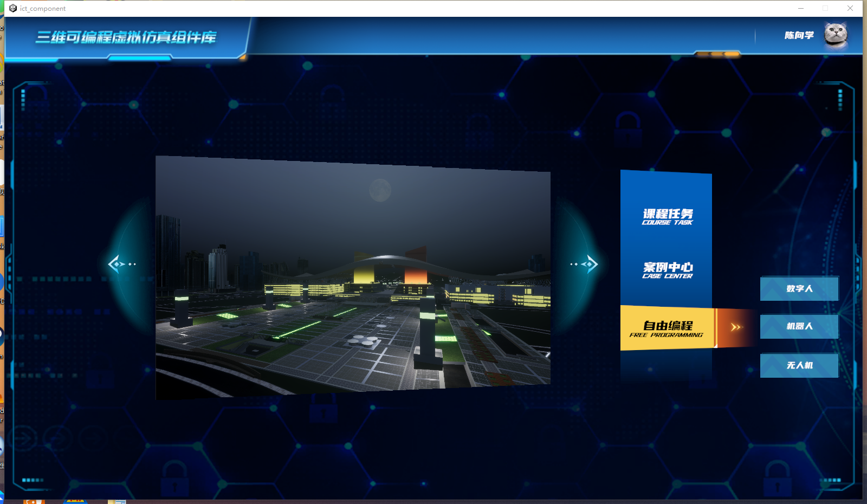This screenshot has width=867, height=504.
Task: Click the username 陈向学
Action: click(x=799, y=35)
